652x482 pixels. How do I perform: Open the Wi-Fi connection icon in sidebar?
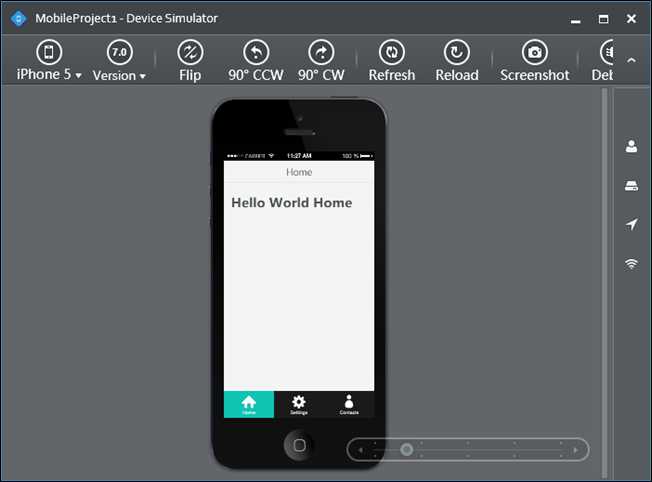631,264
